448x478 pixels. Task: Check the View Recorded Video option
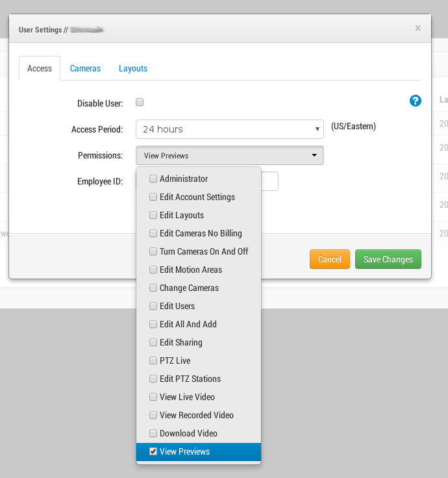153,415
